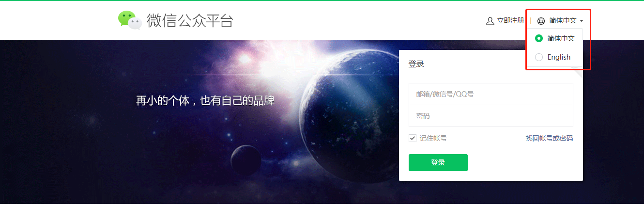
Task: Open the 立即注册 registration link
Action: point(510,21)
